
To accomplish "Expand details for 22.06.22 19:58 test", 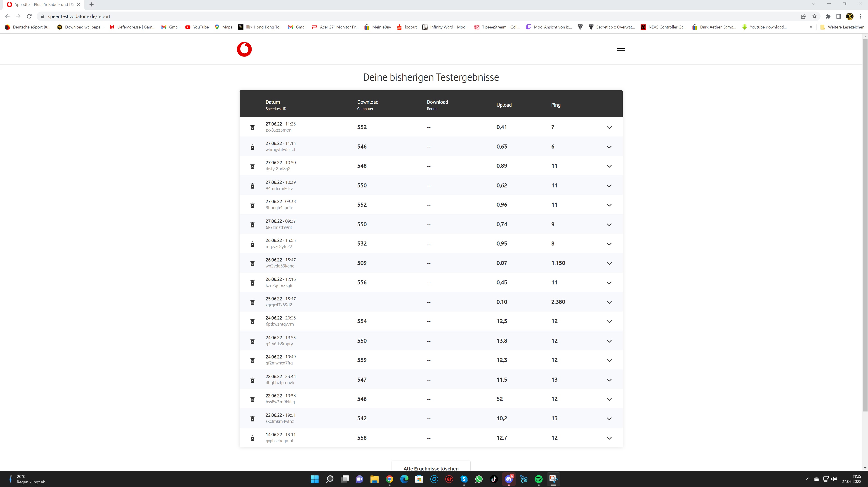I will click(x=609, y=399).
